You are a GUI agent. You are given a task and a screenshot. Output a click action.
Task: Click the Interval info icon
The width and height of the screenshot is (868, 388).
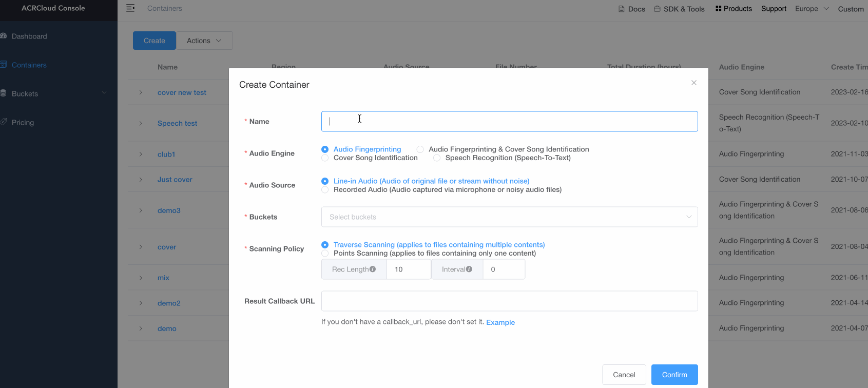click(x=469, y=269)
